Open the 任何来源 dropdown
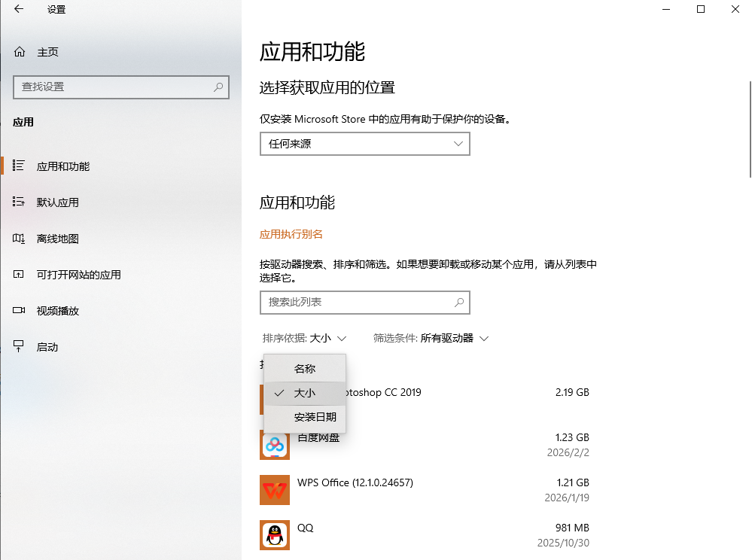The width and height of the screenshot is (752, 560). point(364,144)
